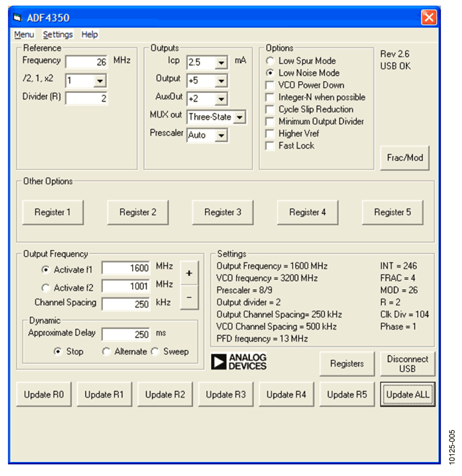Click the Register 3 button
The width and height of the screenshot is (462, 476).
pyautogui.click(x=222, y=213)
